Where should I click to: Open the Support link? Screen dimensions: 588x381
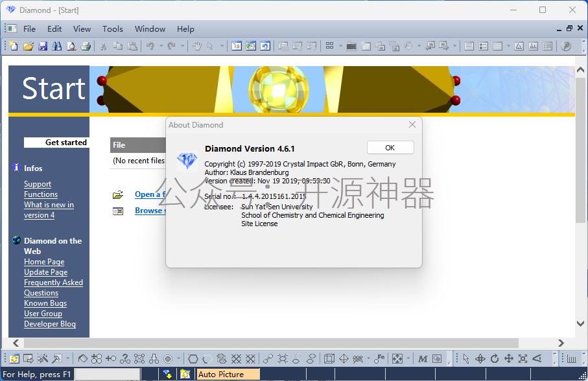click(38, 184)
